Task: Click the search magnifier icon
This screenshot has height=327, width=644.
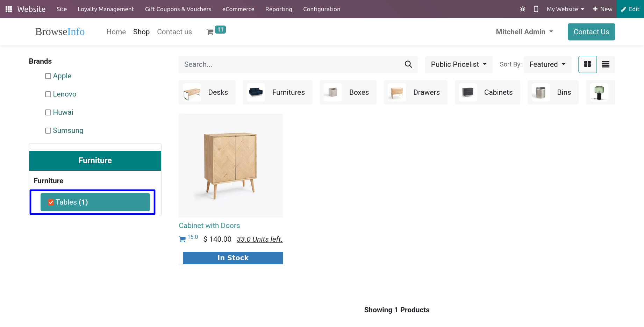Action: click(408, 64)
